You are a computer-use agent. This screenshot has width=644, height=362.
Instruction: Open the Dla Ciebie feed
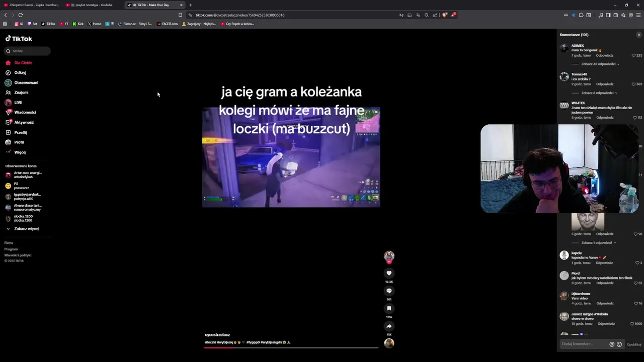19,63
